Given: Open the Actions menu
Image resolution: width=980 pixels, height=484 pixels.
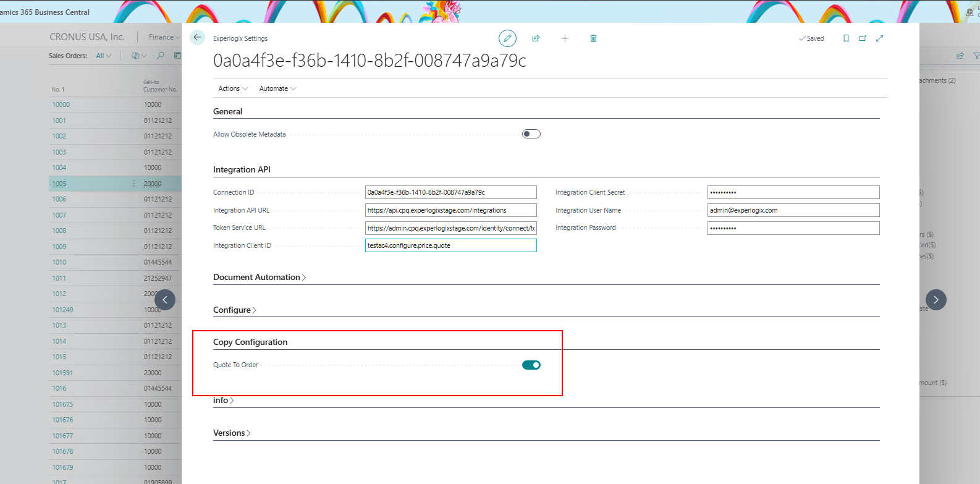Looking at the screenshot, I should pos(233,88).
